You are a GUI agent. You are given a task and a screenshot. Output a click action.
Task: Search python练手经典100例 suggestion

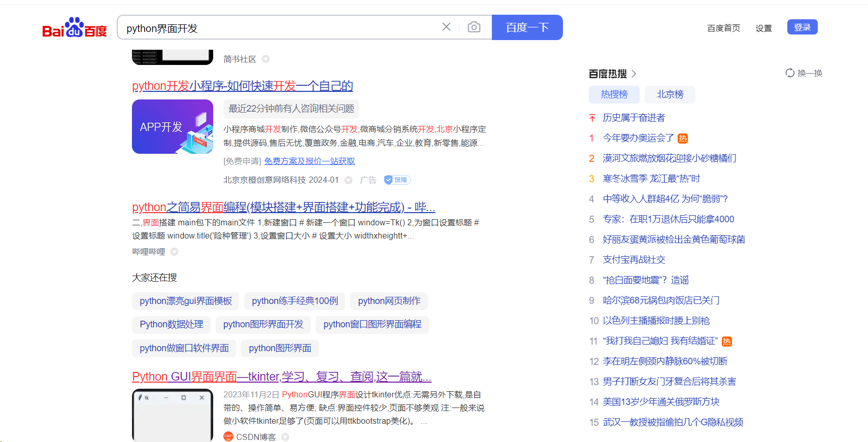295,301
